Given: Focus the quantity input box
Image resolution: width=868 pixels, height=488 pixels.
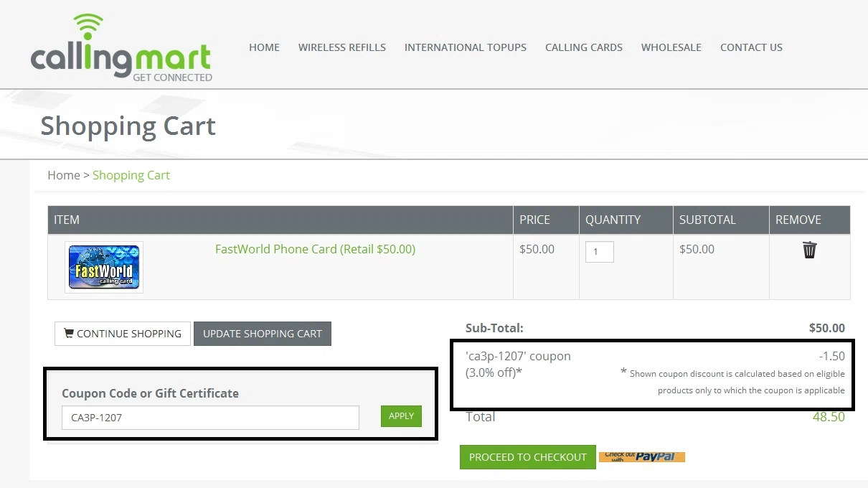Looking at the screenshot, I should [x=600, y=252].
